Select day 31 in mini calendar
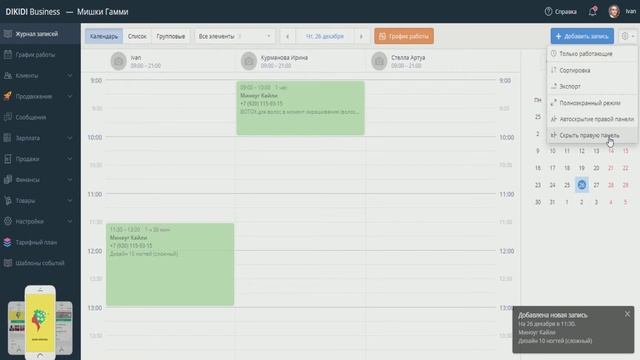The width and height of the screenshot is (640, 360). pyautogui.click(x=552, y=202)
